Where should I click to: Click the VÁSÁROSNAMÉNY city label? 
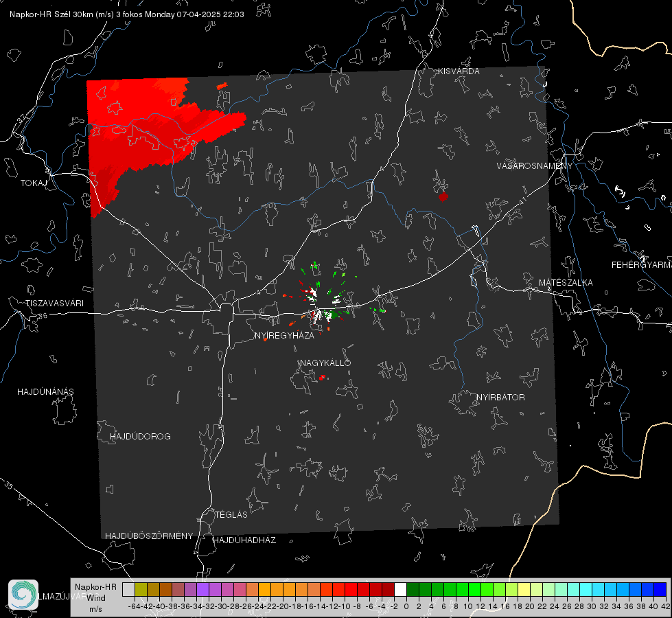point(535,166)
